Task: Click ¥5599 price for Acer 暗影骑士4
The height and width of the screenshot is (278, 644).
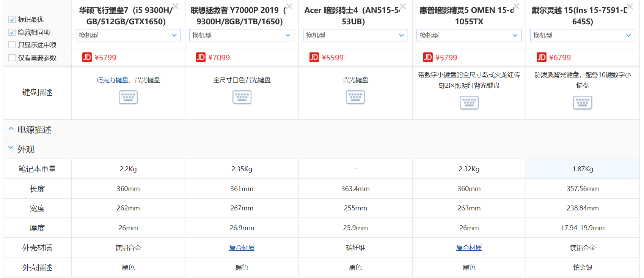Action: tap(333, 58)
